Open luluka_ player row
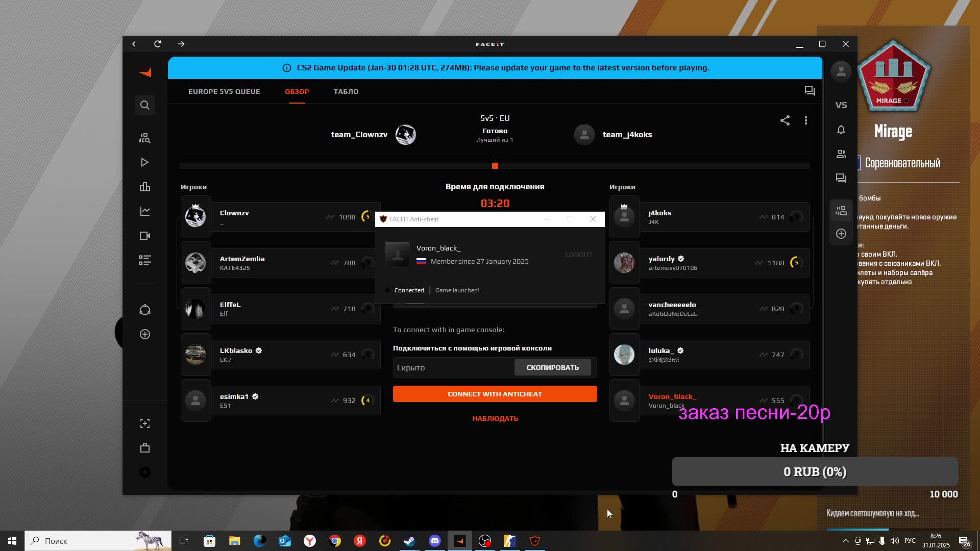 coord(709,355)
